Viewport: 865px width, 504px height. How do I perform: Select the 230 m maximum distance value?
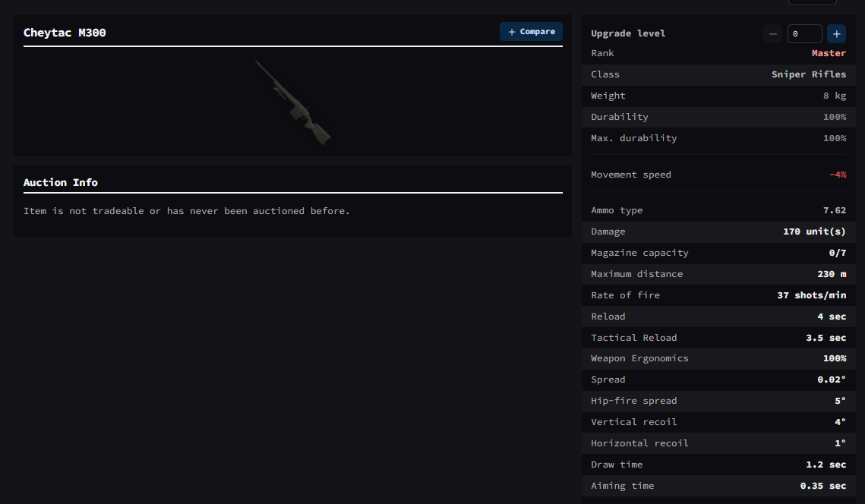tap(832, 274)
